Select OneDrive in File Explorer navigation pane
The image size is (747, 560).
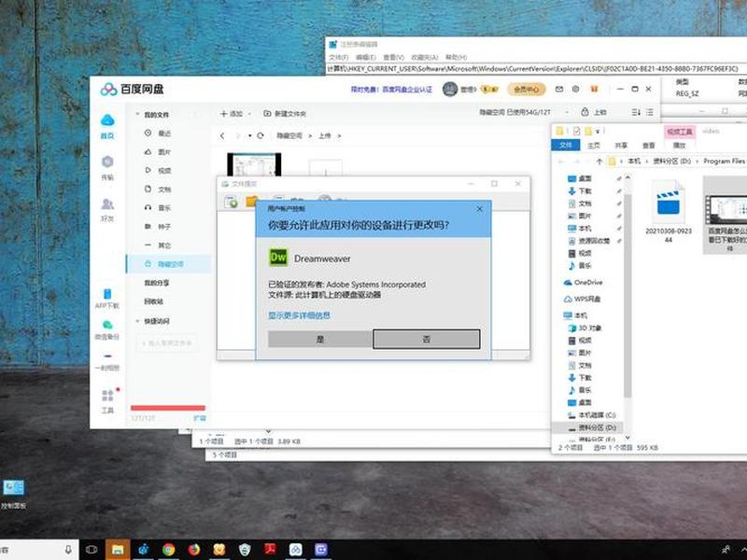(x=583, y=283)
